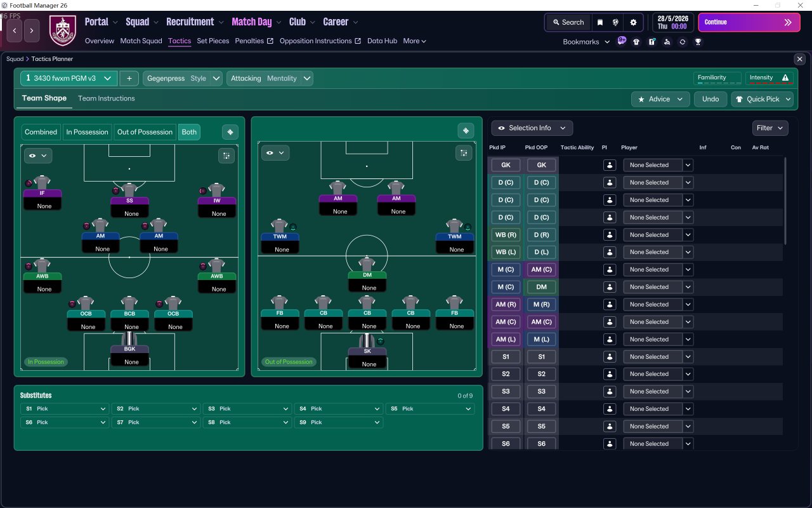Open the Squad main menu
The height and width of the screenshot is (508, 812).
pyautogui.click(x=142, y=22)
